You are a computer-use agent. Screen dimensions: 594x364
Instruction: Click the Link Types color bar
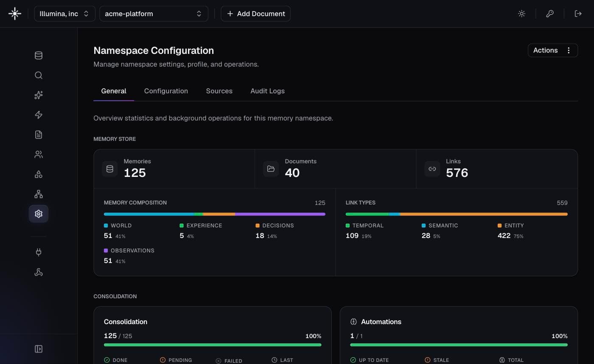457,214
